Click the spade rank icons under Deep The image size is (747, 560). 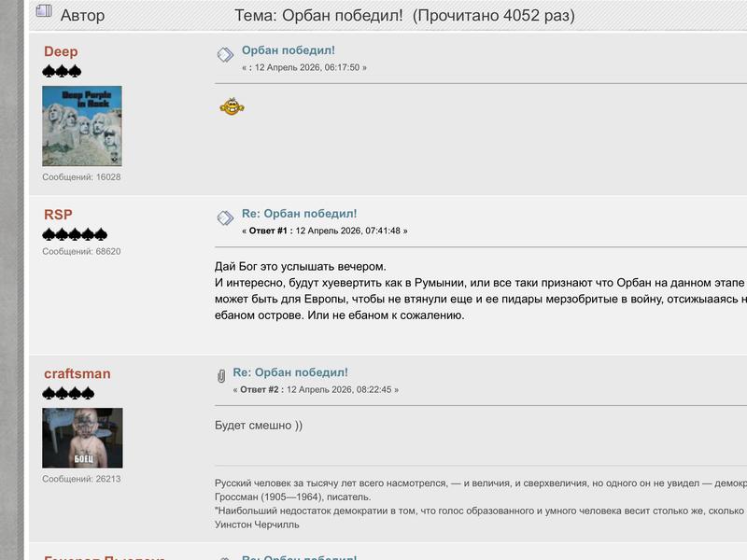62,72
